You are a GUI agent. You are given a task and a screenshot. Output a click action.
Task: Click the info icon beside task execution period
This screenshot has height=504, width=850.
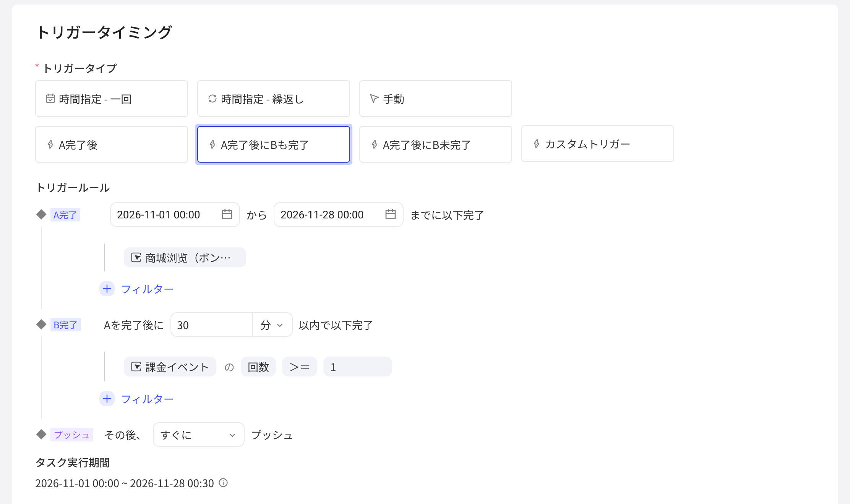click(x=223, y=483)
